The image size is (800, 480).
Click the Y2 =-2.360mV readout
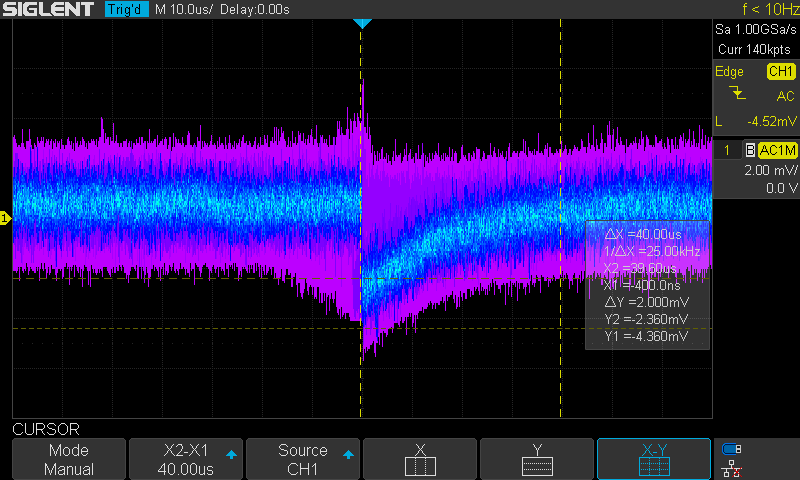[x=646, y=319]
